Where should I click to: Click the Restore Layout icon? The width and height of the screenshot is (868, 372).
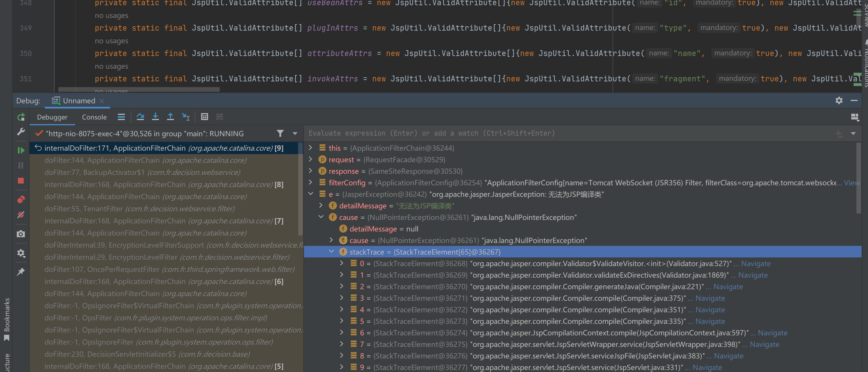coord(855,117)
